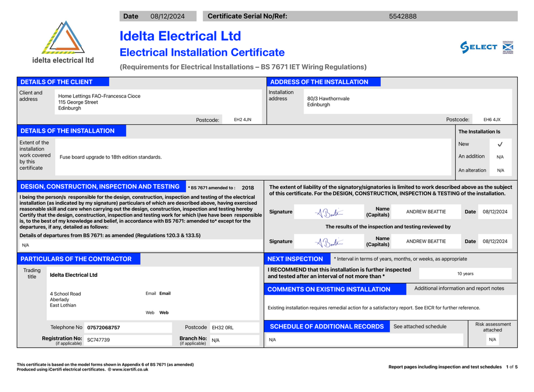
Task: Click the ADDRESS OF THE INSTALLATION header
Action: (323, 82)
